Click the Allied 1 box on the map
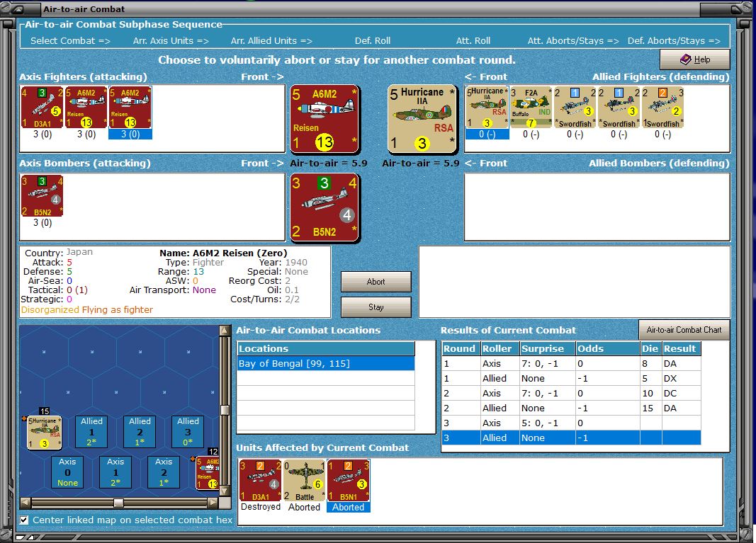 [x=91, y=432]
